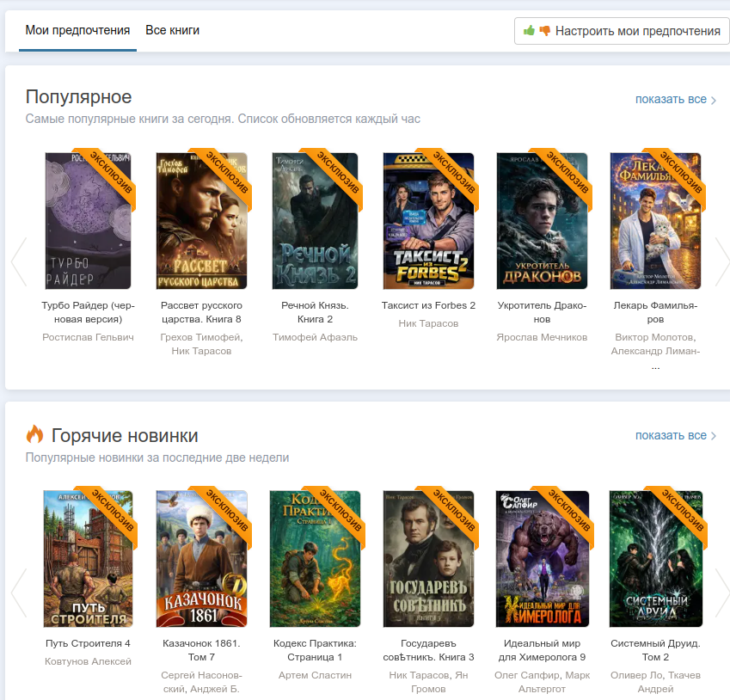730x700 pixels.
Task: Open Казачонок 1861 cover image
Action: click(201, 558)
